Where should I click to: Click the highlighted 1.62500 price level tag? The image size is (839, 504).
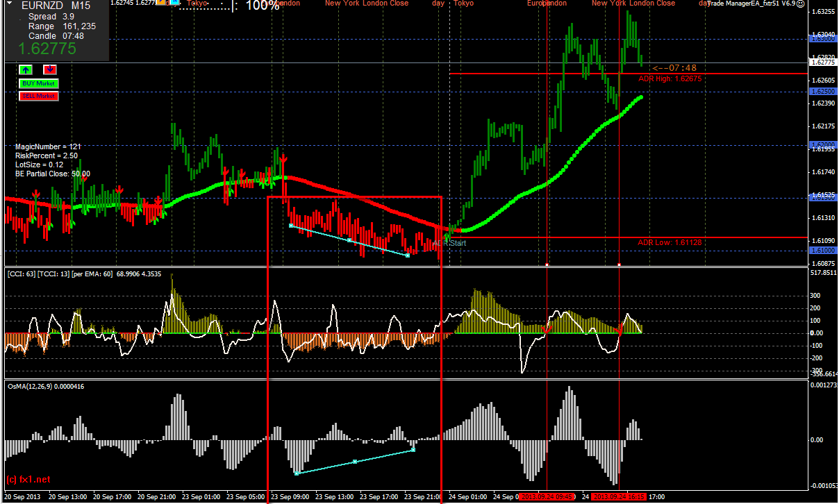pos(823,92)
